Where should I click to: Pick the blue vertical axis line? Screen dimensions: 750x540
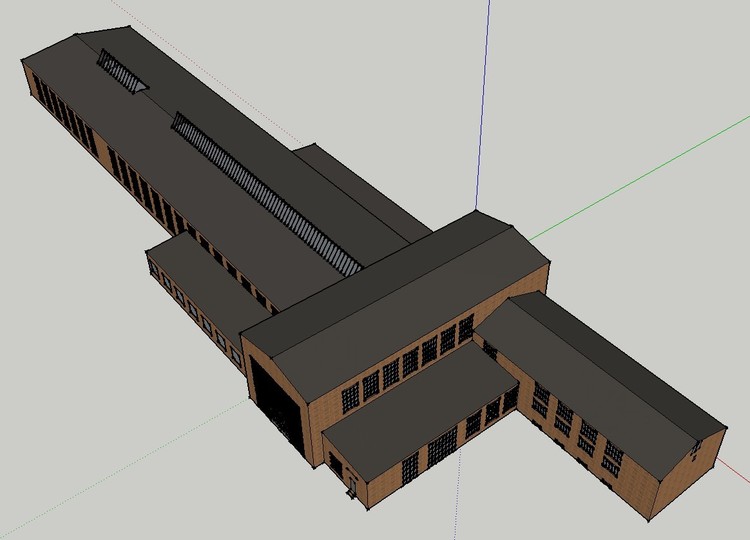coord(483,105)
